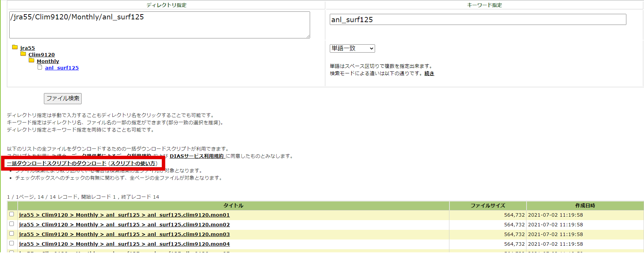This screenshot has width=644, height=253.
Task: Click the キーワード指定 heading
Action: (x=484, y=5)
